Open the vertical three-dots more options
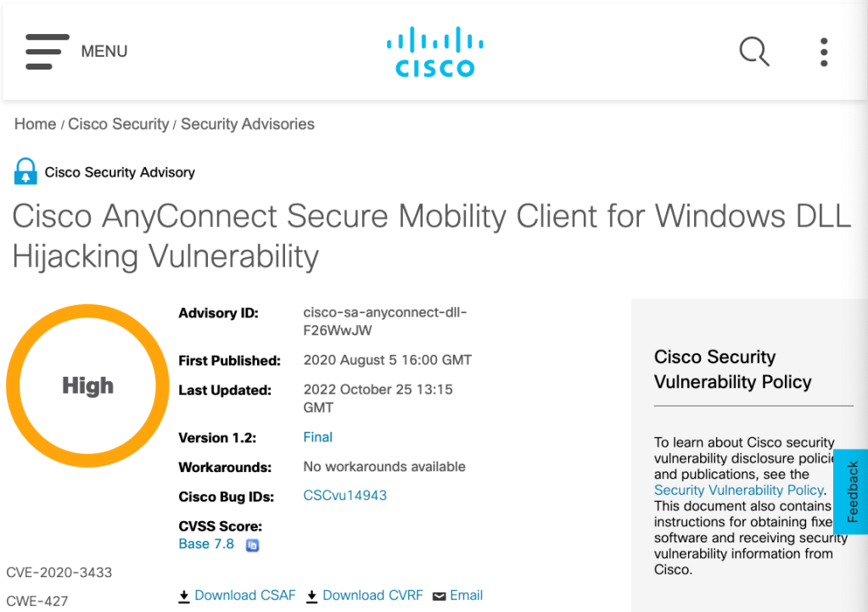Viewport: 868px width, 612px height. tap(824, 52)
